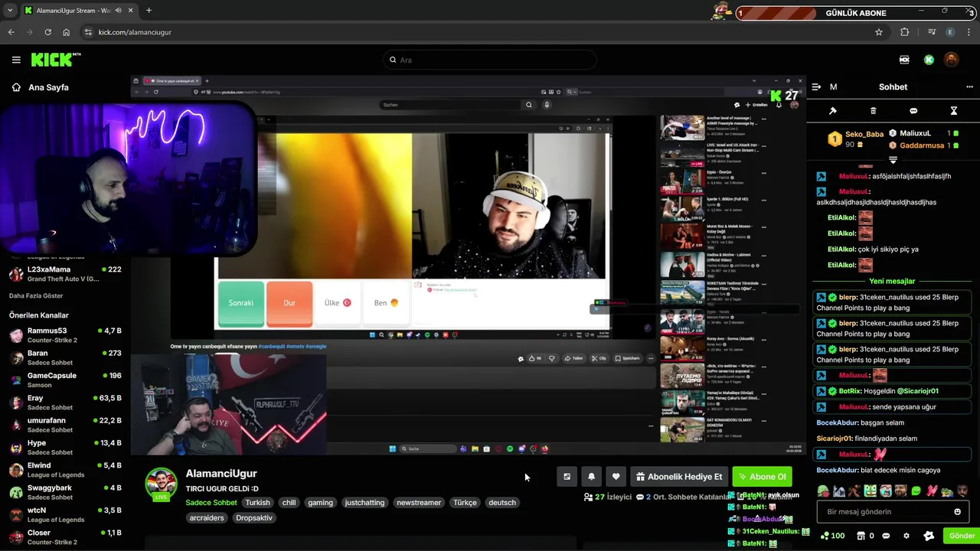Open the browser tab search dropdown

point(10,11)
